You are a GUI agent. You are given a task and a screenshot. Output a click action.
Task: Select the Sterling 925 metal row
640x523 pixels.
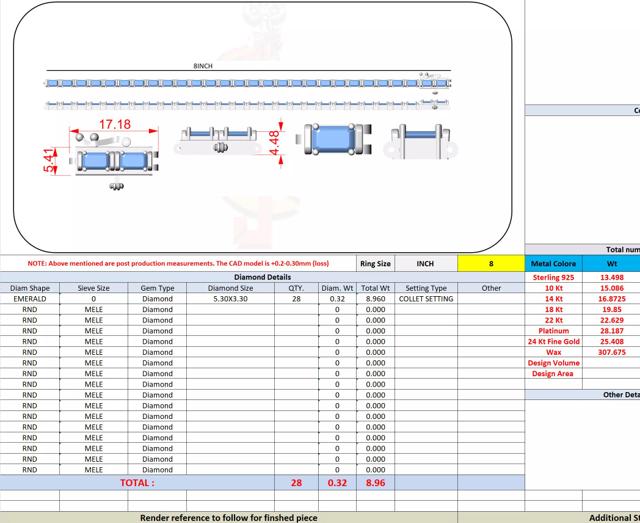click(x=582, y=277)
